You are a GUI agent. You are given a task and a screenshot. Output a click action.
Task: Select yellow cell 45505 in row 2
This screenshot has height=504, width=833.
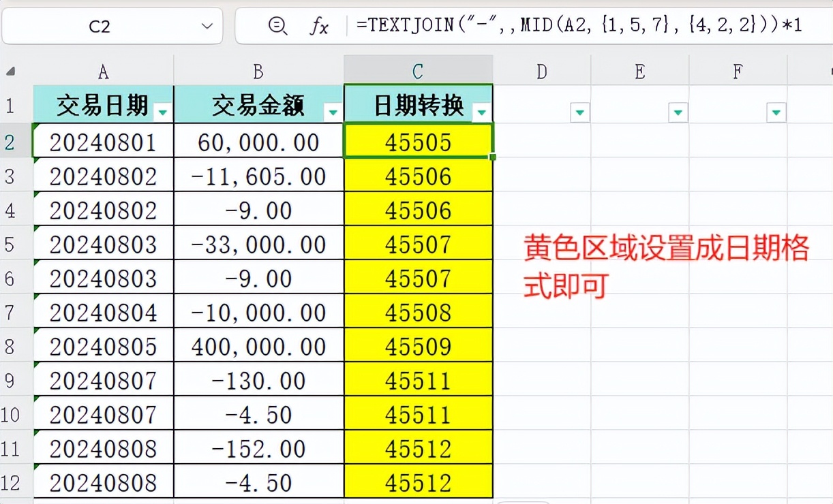click(419, 141)
